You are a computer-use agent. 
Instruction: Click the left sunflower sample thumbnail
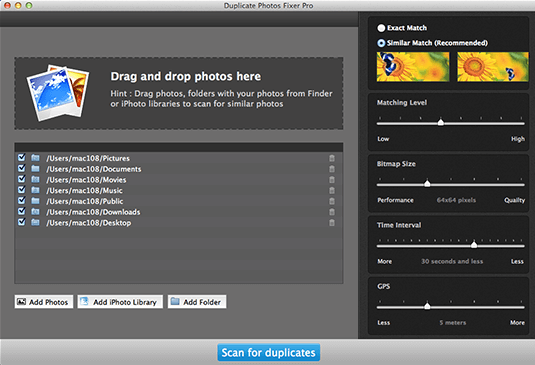click(413, 67)
